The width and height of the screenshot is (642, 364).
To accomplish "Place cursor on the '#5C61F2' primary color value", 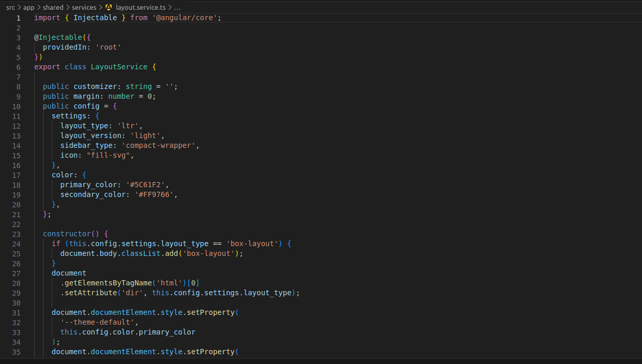I will point(143,185).
